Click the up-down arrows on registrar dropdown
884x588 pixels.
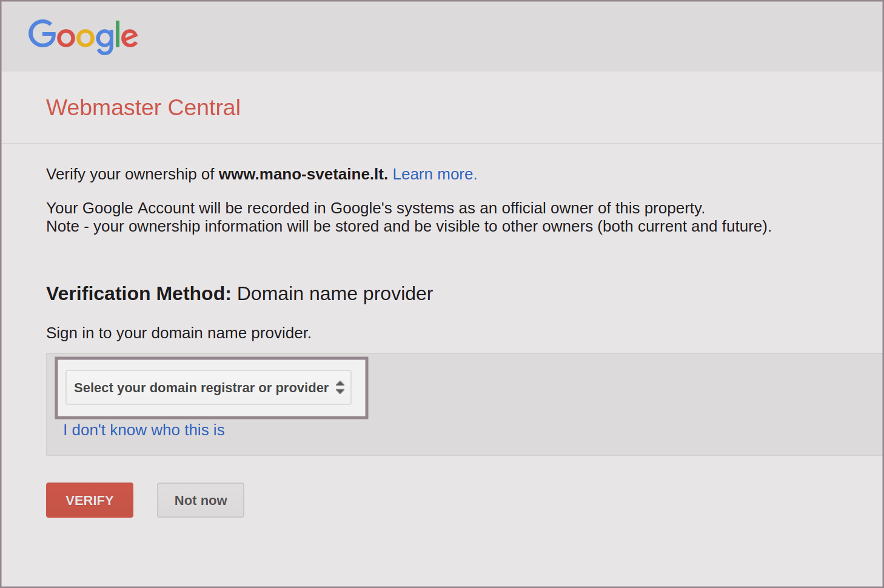[x=340, y=387]
